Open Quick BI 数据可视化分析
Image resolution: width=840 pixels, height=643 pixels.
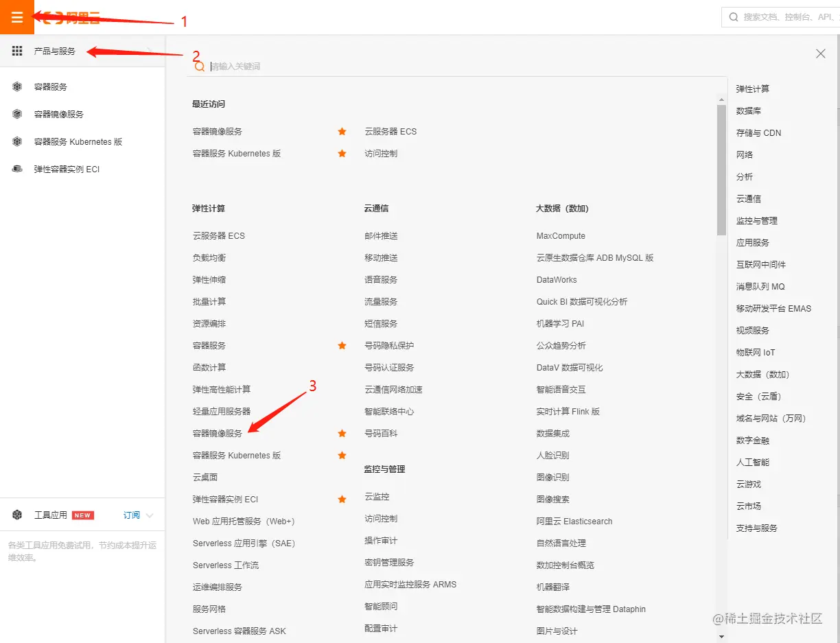(x=582, y=301)
